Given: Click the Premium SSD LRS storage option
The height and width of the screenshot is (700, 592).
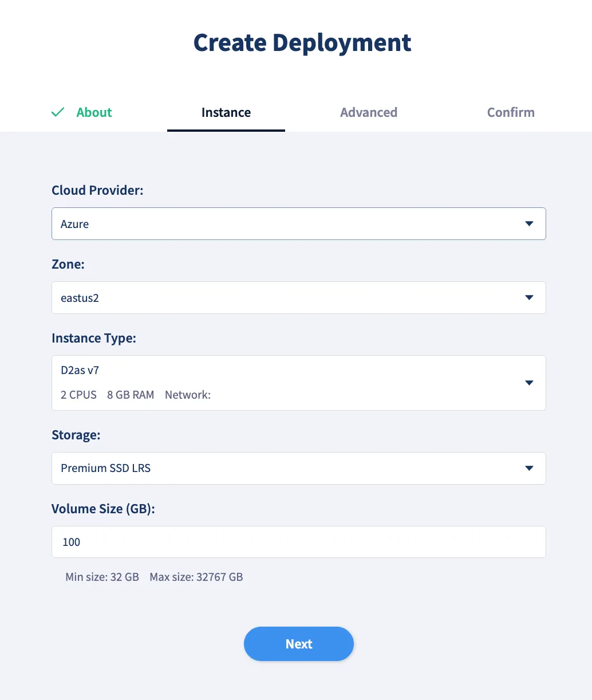Looking at the screenshot, I should point(105,468).
